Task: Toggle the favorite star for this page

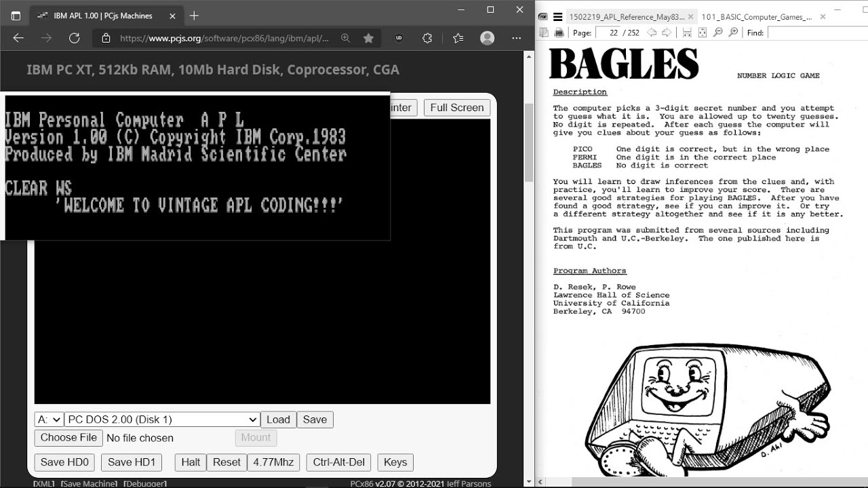Action: (x=368, y=38)
